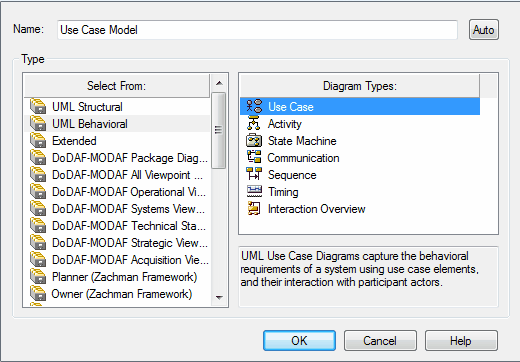The height and width of the screenshot is (362, 520).
Task: Click the Extended folder icon
Action: [38, 140]
